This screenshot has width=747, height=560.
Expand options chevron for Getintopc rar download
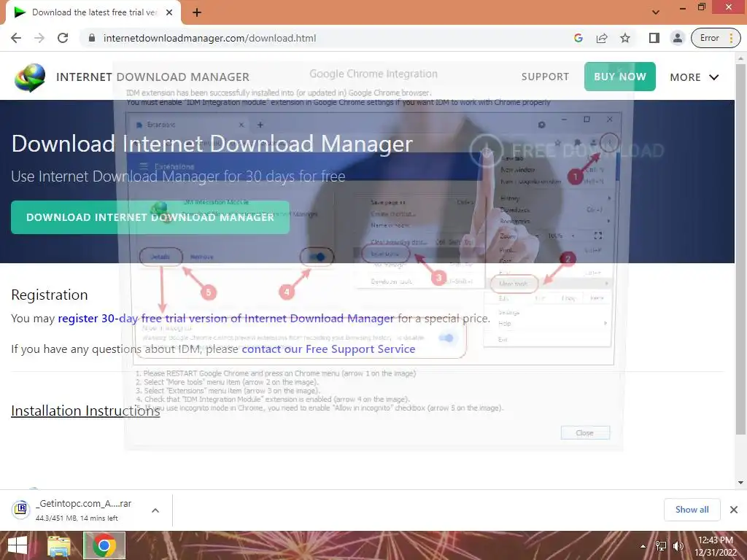coord(155,510)
